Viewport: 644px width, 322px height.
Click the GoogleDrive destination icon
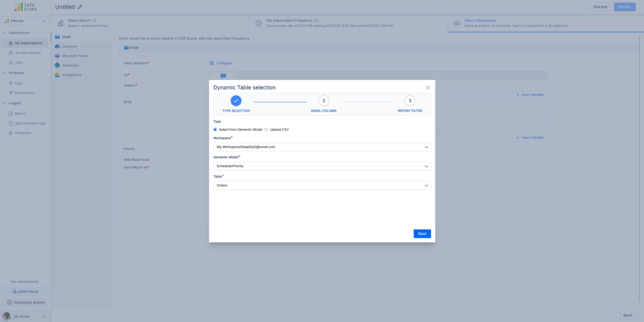click(x=57, y=75)
